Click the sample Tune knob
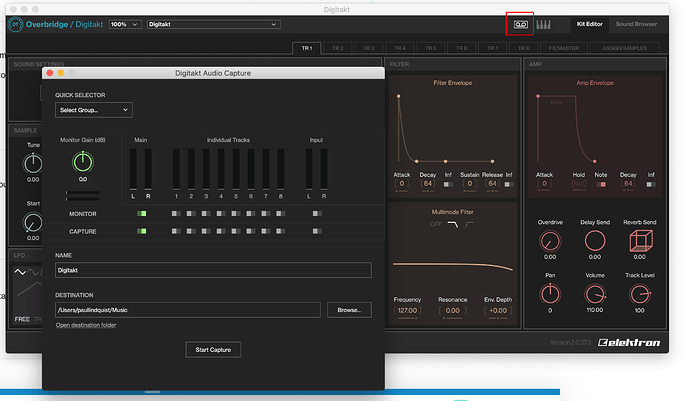The width and height of the screenshot is (690, 401). pos(33,164)
